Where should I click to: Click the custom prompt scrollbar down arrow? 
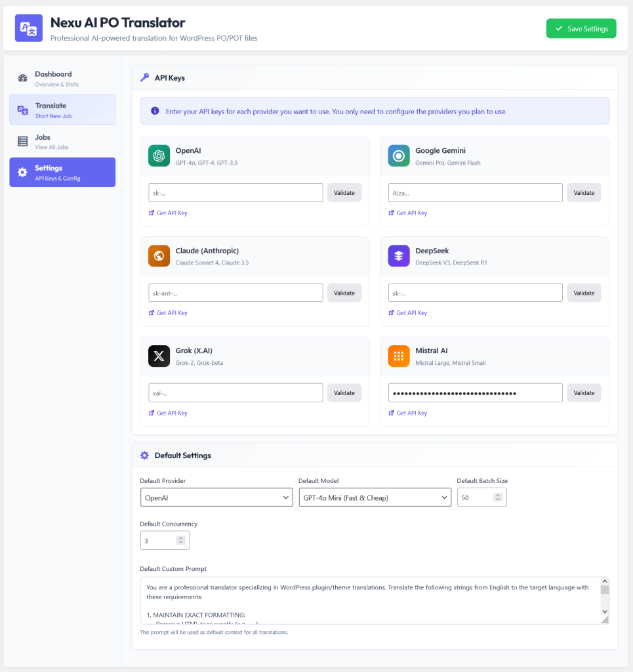pos(605,612)
